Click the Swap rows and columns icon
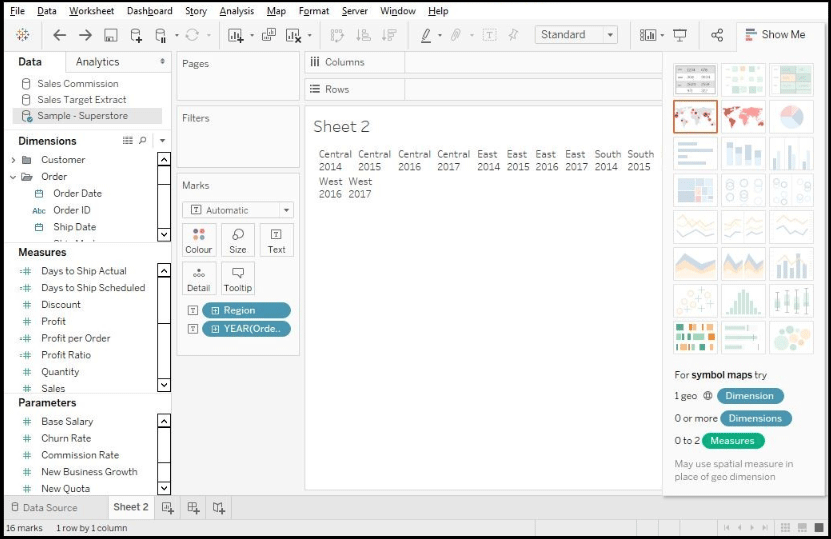The width and height of the screenshot is (831, 539). tap(337, 35)
